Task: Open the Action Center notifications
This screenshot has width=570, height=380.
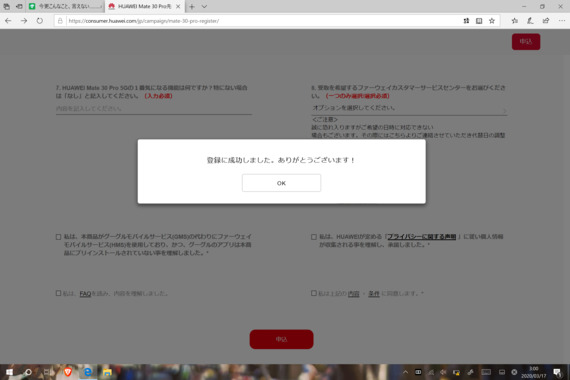Action: pyautogui.click(x=557, y=372)
